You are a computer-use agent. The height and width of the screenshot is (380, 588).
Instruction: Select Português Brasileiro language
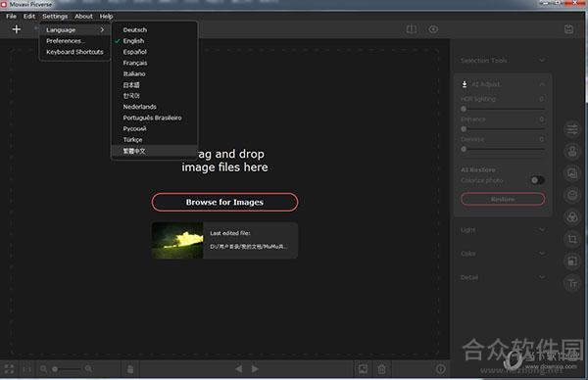point(154,118)
